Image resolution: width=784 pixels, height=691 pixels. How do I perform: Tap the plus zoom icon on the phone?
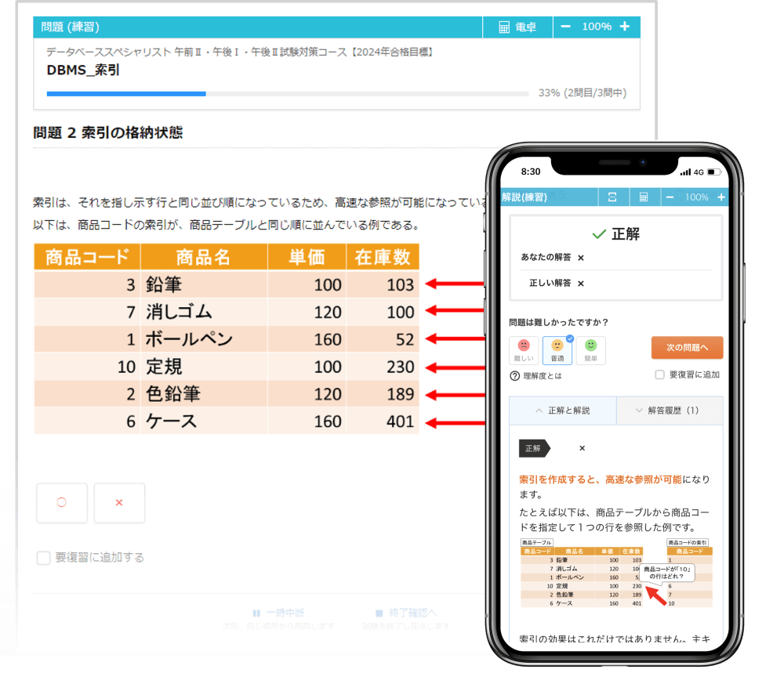click(722, 197)
